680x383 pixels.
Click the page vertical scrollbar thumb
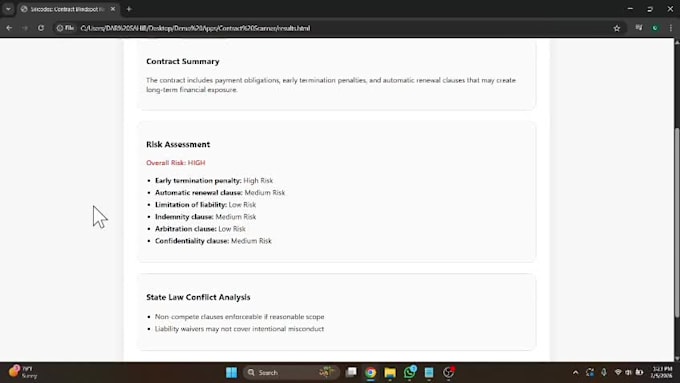[677, 223]
